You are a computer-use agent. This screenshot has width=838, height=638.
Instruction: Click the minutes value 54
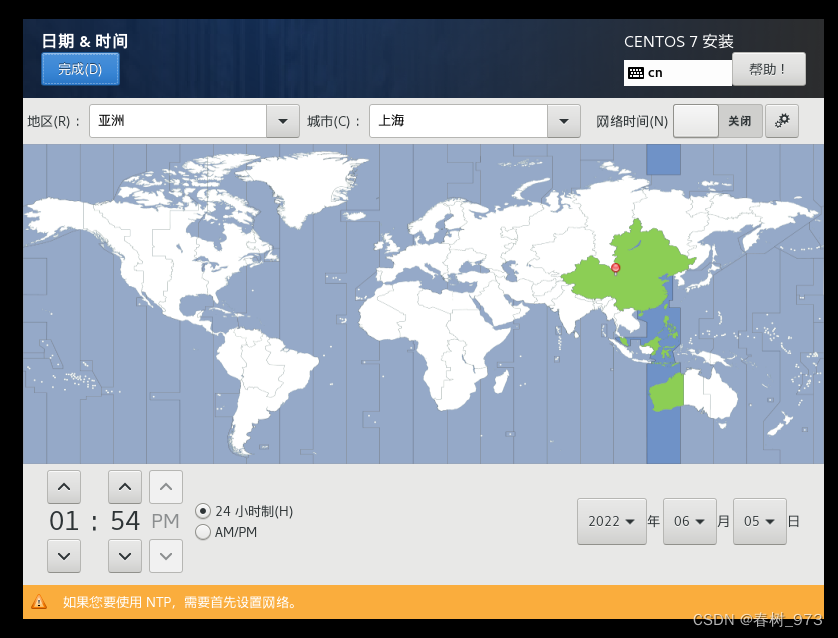(125, 521)
